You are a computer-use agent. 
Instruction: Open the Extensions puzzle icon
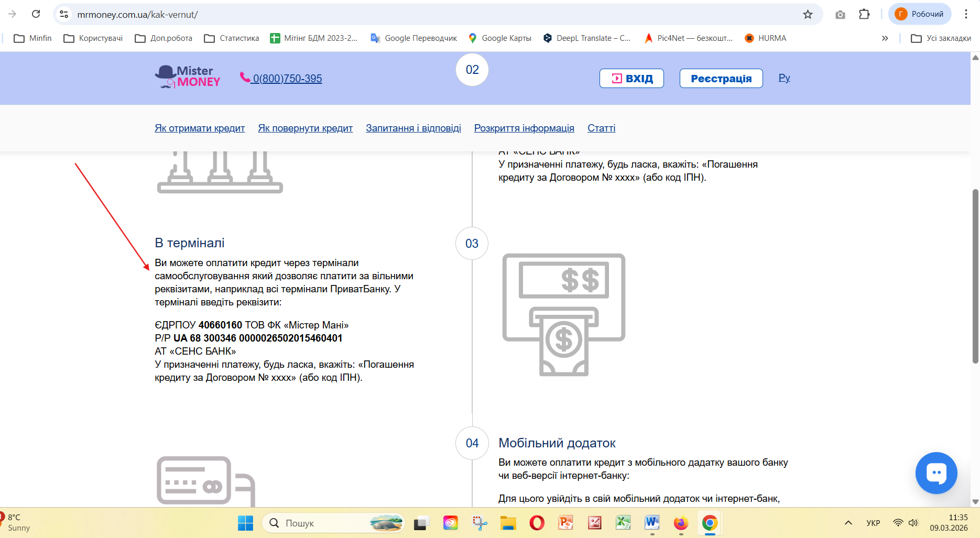pyautogui.click(x=864, y=14)
